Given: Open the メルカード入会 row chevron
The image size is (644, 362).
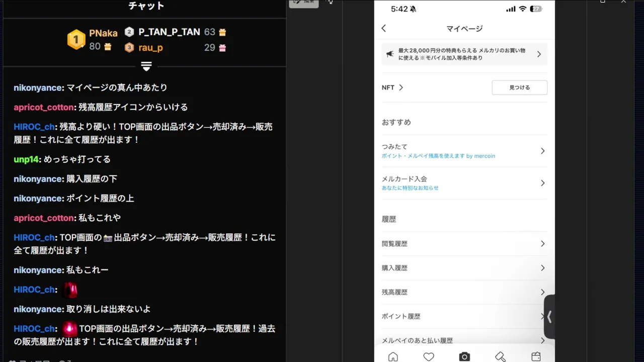Looking at the screenshot, I should [542, 183].
